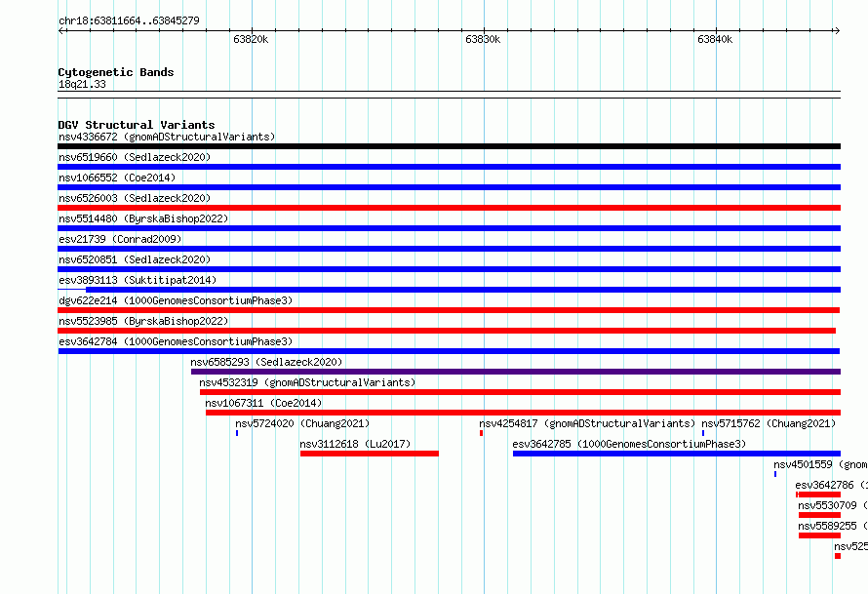Select the black nsv4336672 variant bar

449,146
